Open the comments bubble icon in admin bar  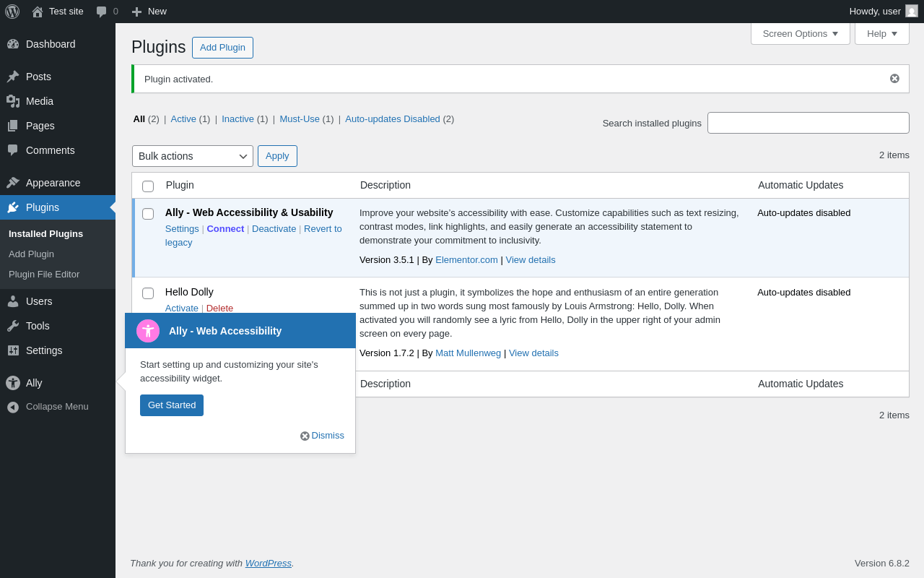tap(102, 12)
